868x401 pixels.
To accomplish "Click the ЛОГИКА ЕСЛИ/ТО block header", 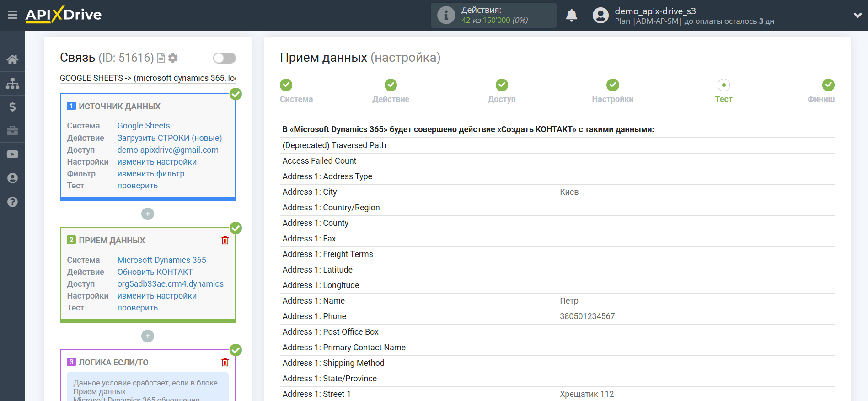I will coord(113,362).
